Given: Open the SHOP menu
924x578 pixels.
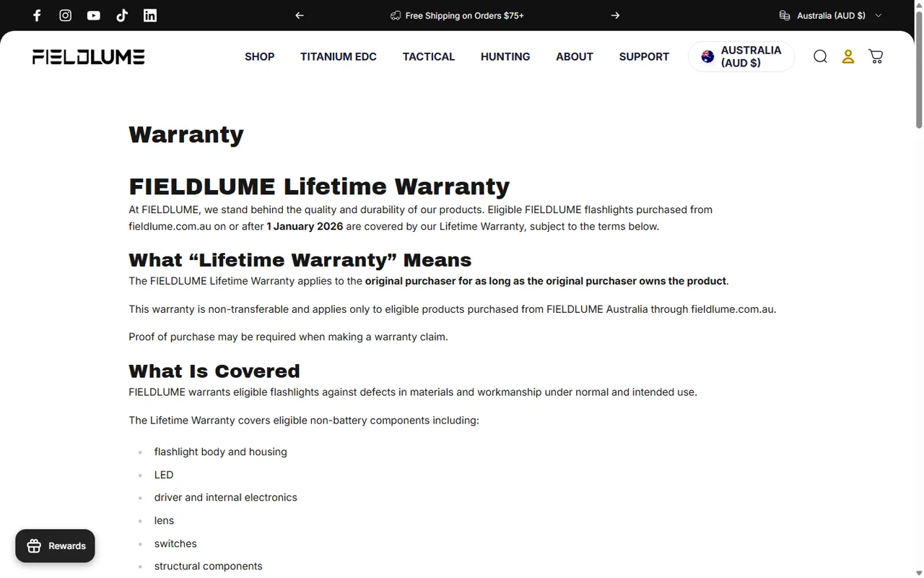Looking at the screenshot, I should point(259,56).
